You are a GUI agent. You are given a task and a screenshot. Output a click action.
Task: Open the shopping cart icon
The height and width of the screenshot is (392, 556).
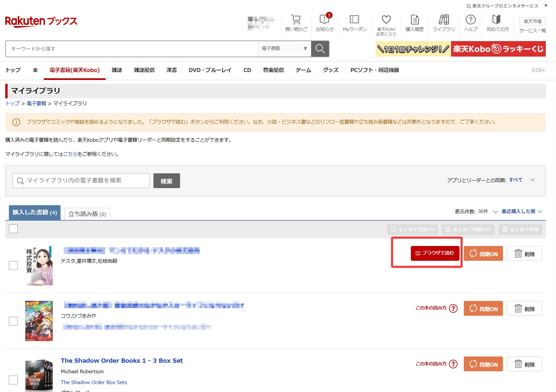(296, 20)
